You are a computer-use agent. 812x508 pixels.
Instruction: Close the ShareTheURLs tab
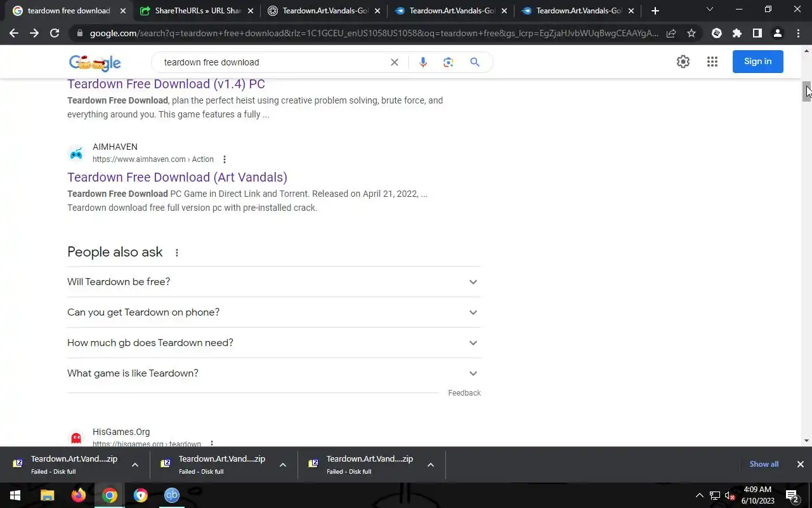tap(251, 11)
